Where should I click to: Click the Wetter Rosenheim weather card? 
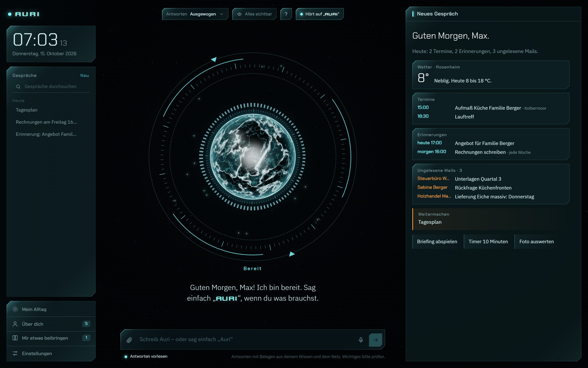coord(491,75)
